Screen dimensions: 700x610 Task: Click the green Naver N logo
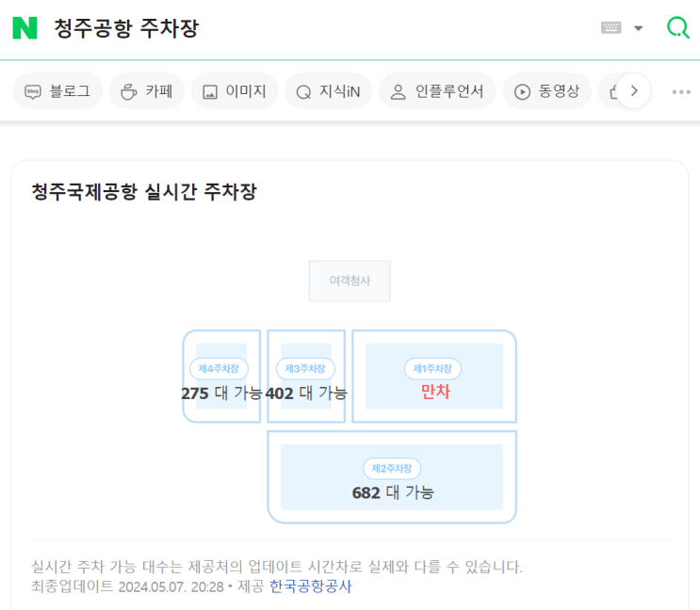(24, 28)
